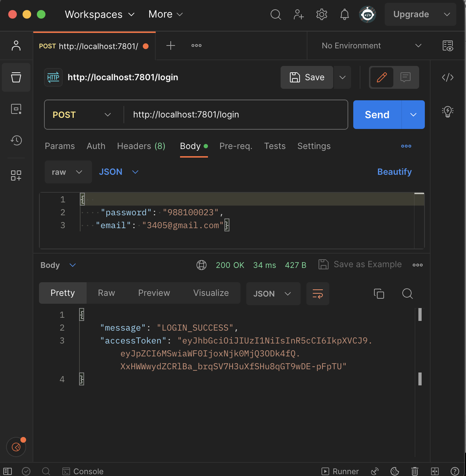Expand the More menu
The height and width of the screenshot is (476, 466).
pyautogui.click(x=166, y=14)
